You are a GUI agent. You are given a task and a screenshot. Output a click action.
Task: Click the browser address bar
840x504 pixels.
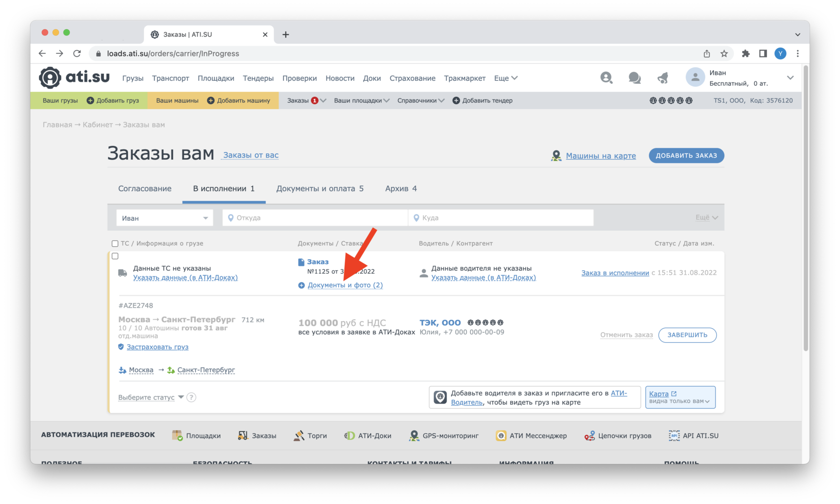pos(395,53)
